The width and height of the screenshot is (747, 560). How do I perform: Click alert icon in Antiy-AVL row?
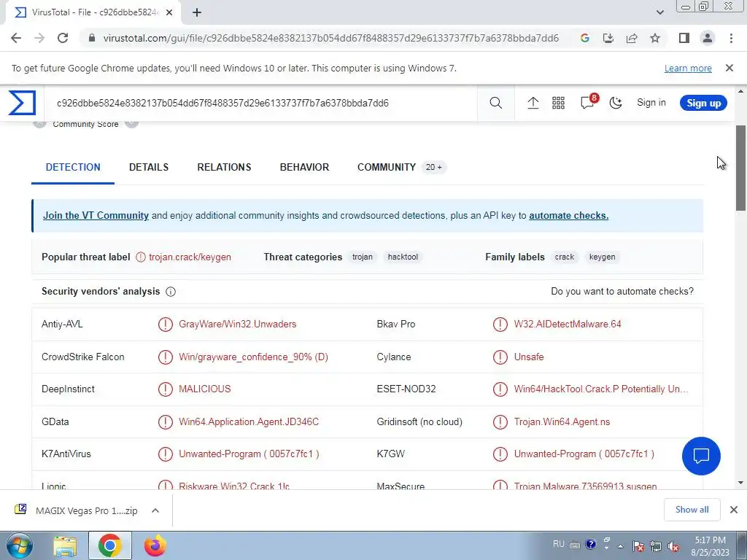[166, 324]
